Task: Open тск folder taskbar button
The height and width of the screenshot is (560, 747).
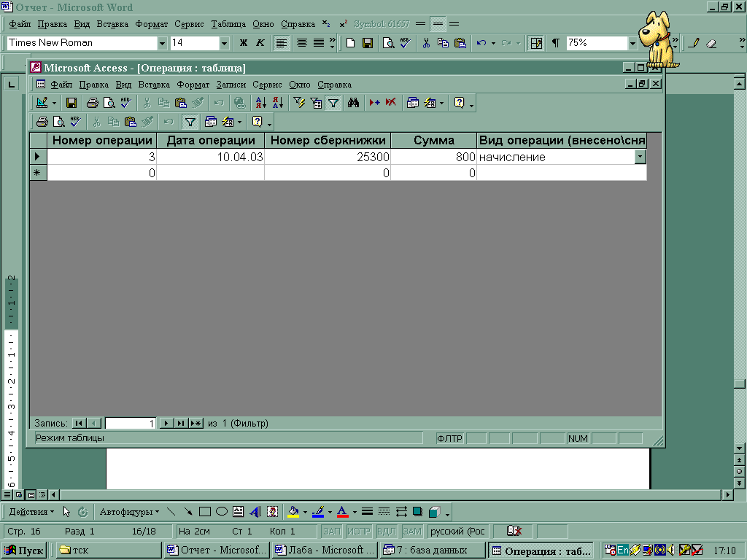Action: click(x=109, y=551)
